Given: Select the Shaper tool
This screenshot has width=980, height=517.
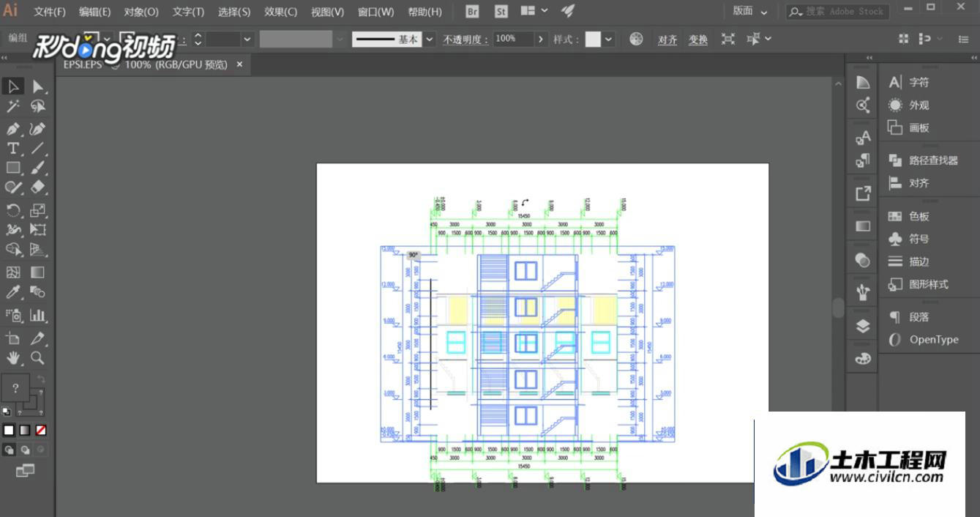Looking at the screenshot, I should pyautogui.click(x=13, y=187).
